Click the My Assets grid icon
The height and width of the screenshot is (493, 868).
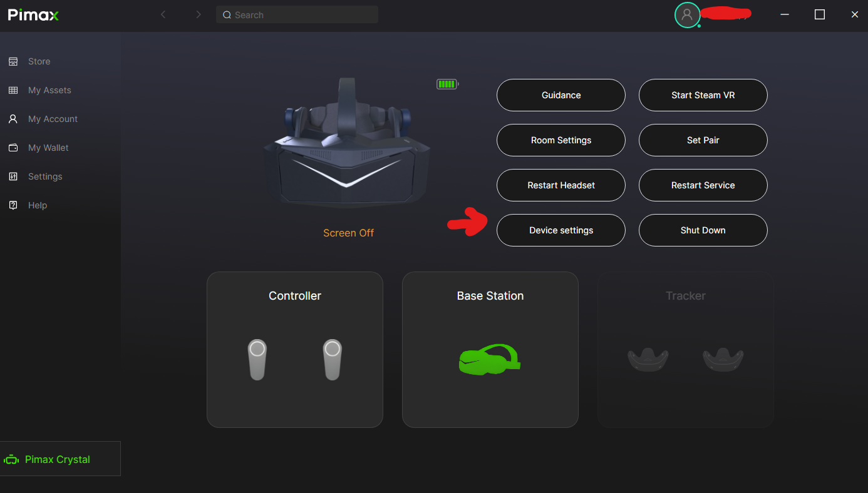coord(13,90)
